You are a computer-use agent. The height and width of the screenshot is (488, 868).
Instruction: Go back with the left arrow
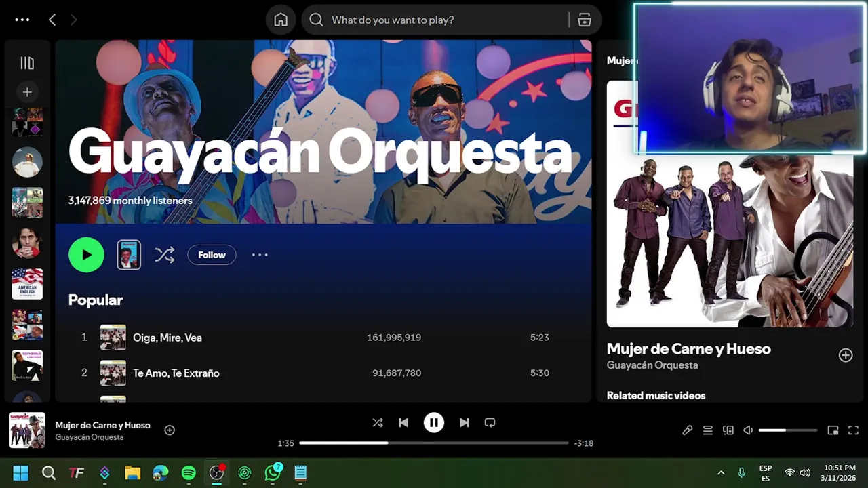click(x=52, y=20)
